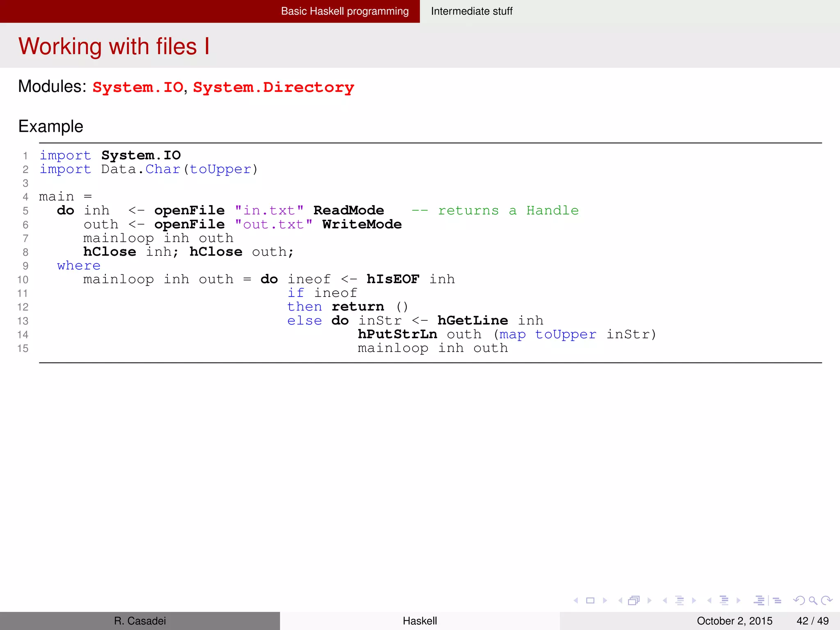Image resolution: width=840 pixels, height=630 pixels.
Task: Click the Example heading
Action: [51, 126]
